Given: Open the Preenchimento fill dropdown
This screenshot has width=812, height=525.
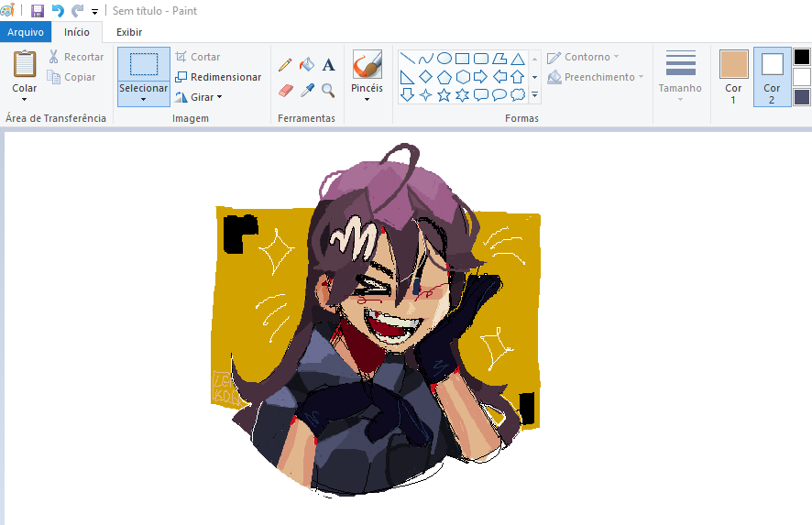Looking at the screenshot, I should tap(596, 77).
